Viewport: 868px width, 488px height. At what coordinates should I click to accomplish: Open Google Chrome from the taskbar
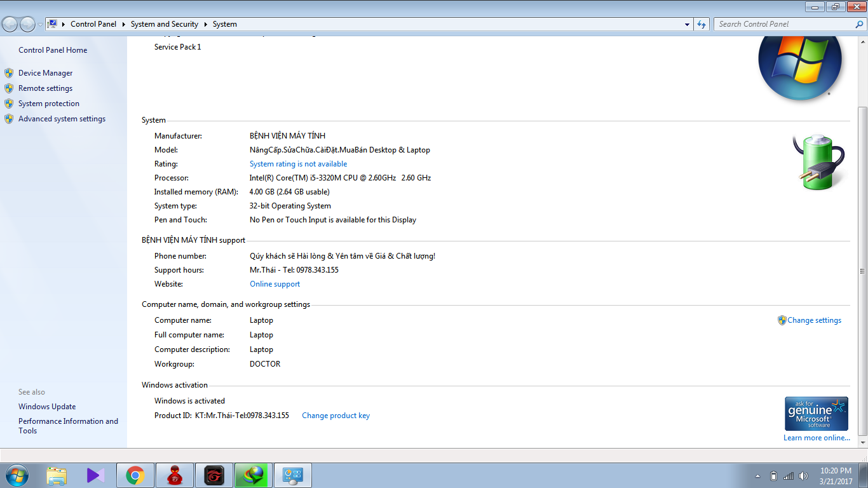[135, 475]
